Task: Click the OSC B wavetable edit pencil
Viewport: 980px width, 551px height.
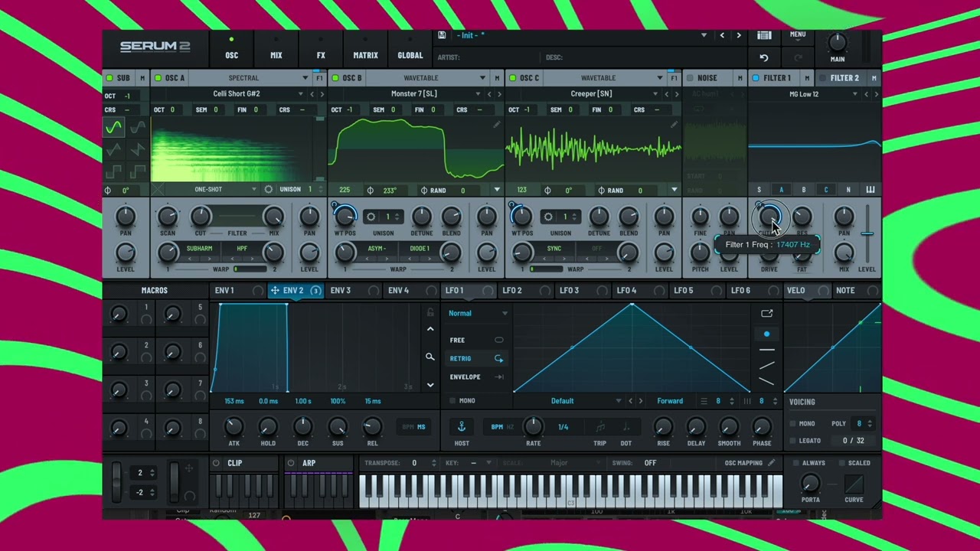Action: click(497, 124)
